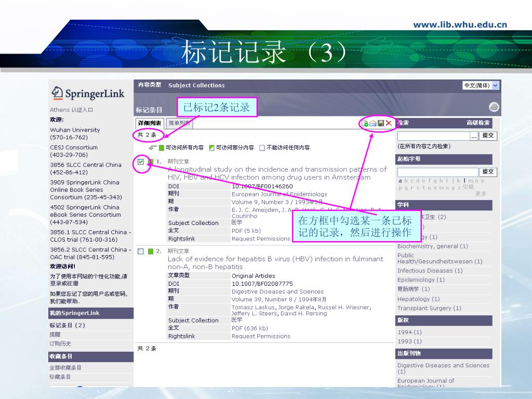Open Digestive Diseases and Sciences journal link
This screenshot has width=532, height=399.
pos(277,291)
